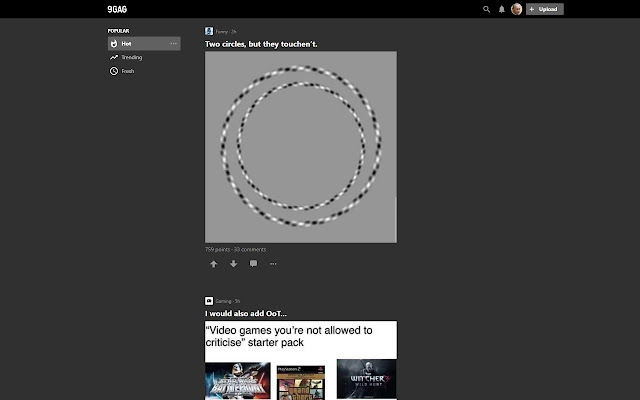Click the Witcher Wild Hunt cover in the meme

[x=367, y=379]
